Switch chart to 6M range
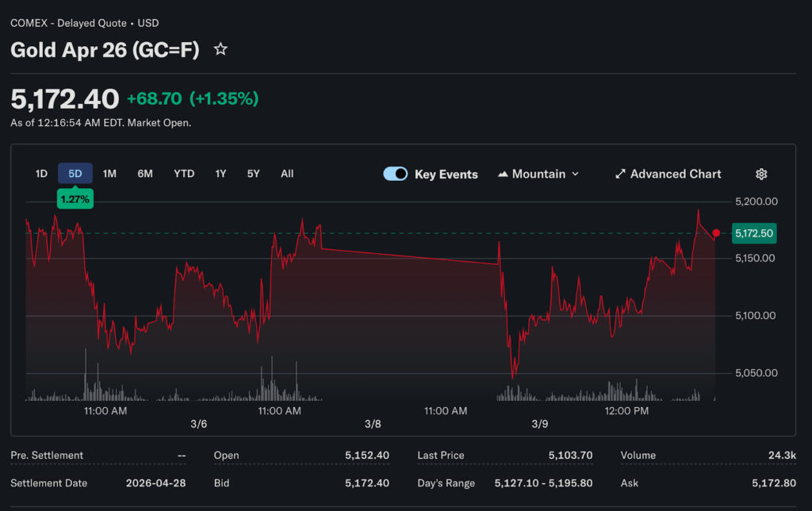 (x=145, y=174)
